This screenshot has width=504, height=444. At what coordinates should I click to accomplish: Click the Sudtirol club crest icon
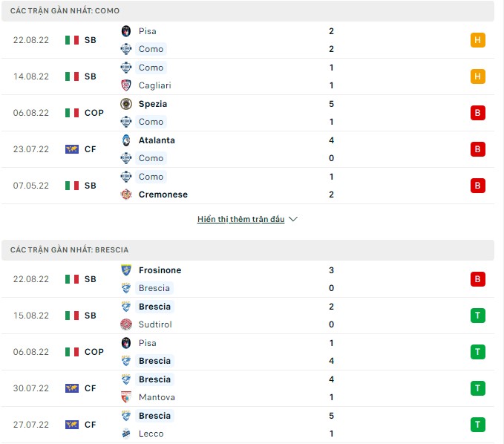[x=126, y=324]
